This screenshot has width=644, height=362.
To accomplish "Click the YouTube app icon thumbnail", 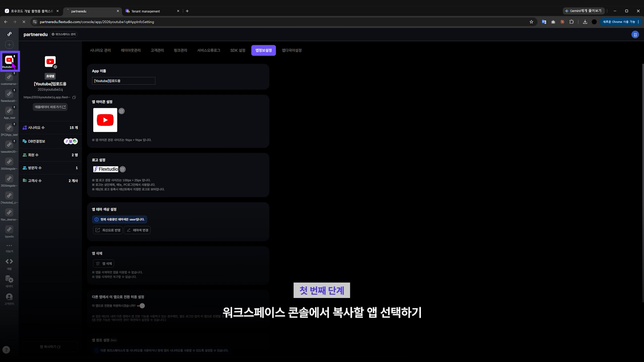I will (x=105, y=120).
